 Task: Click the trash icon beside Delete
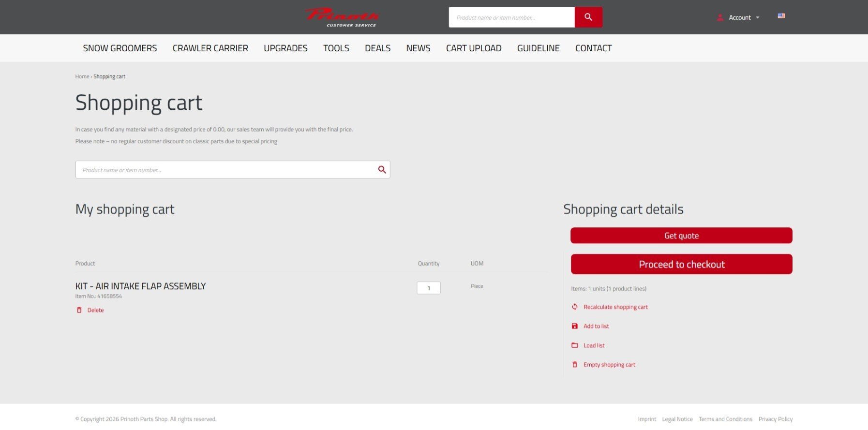(x=79, y=310)
